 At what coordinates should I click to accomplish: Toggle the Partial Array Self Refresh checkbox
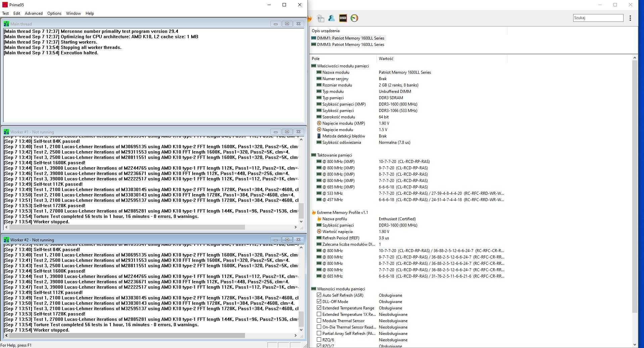pyautogui.click(x=319, y=333)
